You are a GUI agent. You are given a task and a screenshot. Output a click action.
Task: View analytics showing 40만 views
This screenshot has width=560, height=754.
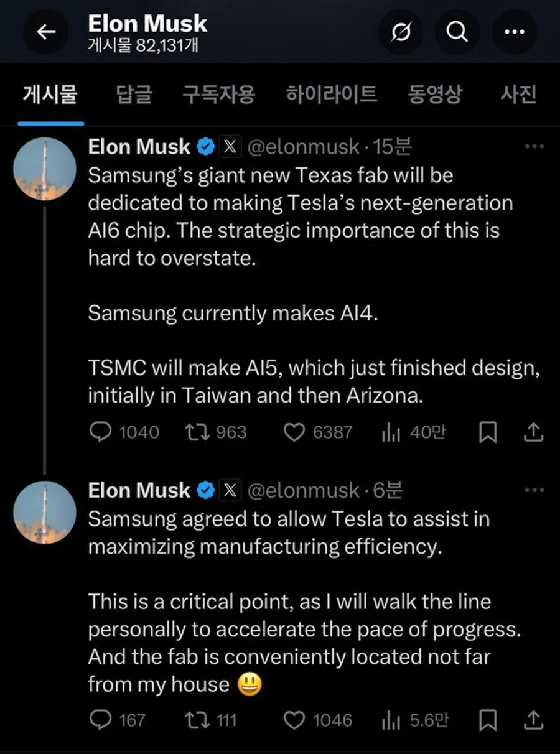(x=390, y=432)
